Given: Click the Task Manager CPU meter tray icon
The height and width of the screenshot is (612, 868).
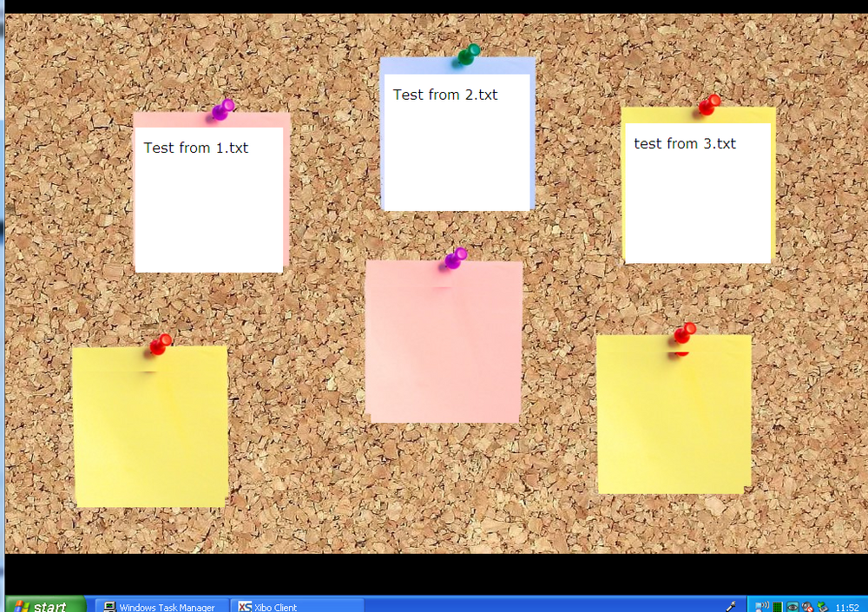Looking at the screenshot, I should 777,607.
